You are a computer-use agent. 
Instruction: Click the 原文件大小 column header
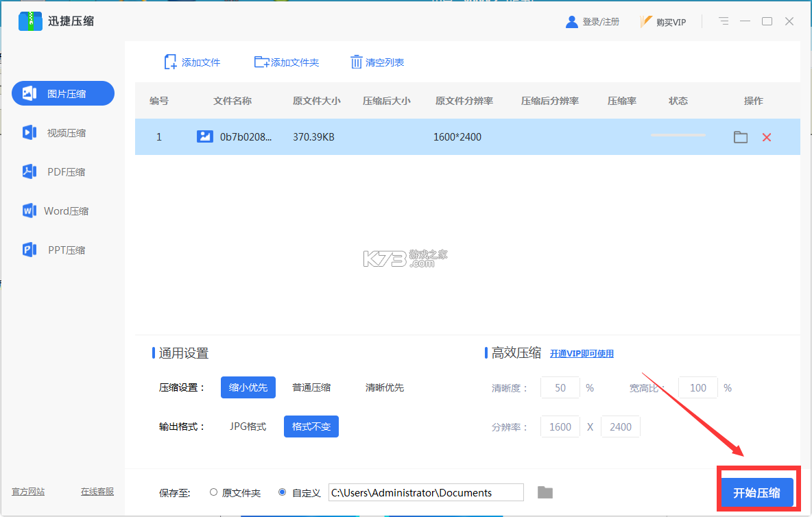[316, 101]
